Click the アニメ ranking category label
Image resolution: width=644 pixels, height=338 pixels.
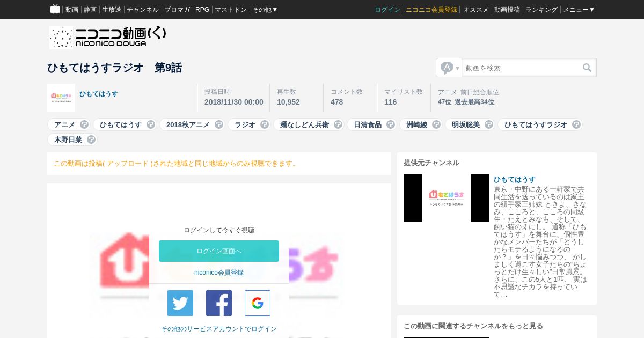point(448,92)
